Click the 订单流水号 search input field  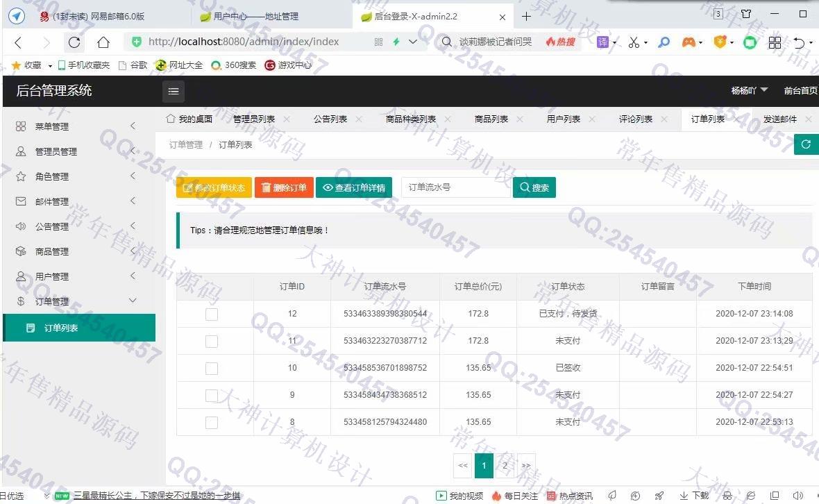456,187
